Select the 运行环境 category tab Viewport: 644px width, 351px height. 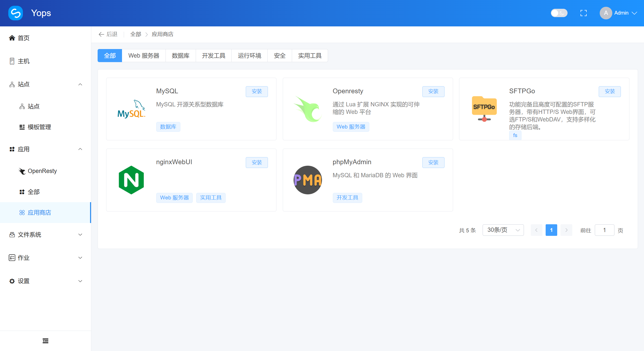click(249, 56)
